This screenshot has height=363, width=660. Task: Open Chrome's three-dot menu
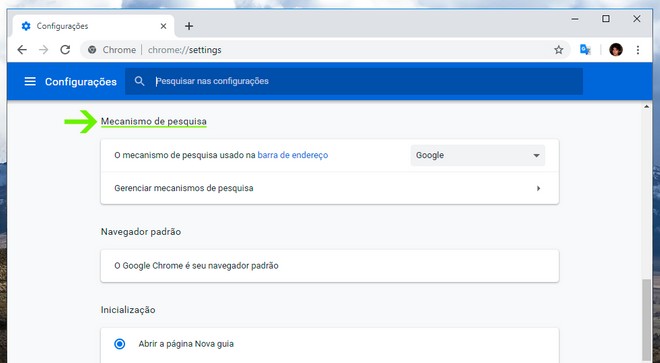[x=638, y=50]
